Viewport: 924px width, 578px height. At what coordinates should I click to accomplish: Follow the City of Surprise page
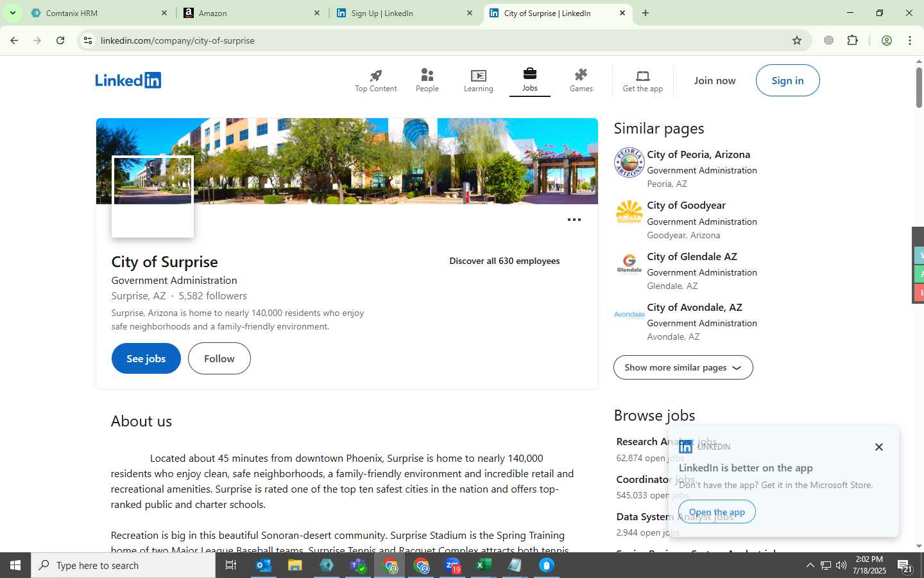coord(219,358)
